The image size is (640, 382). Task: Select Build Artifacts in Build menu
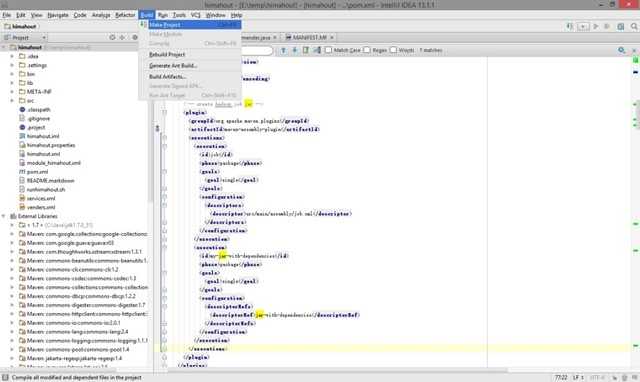[190, 77]
